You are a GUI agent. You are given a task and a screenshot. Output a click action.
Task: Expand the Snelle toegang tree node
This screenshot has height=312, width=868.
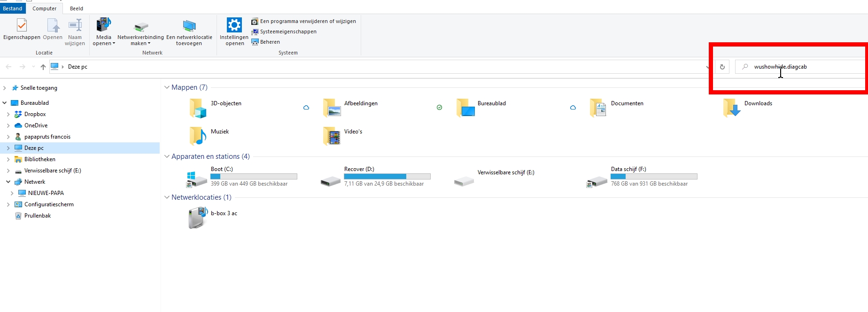click(x=5, y=88)
